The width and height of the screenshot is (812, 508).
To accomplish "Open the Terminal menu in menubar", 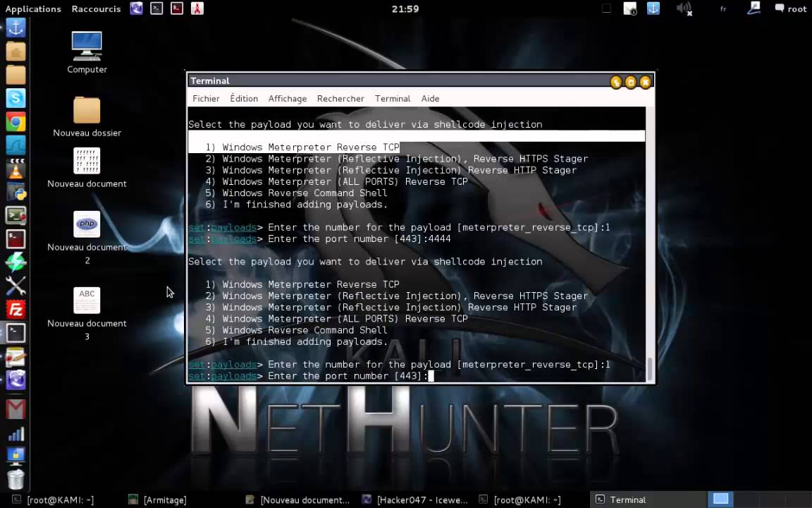I will [393, 99].
